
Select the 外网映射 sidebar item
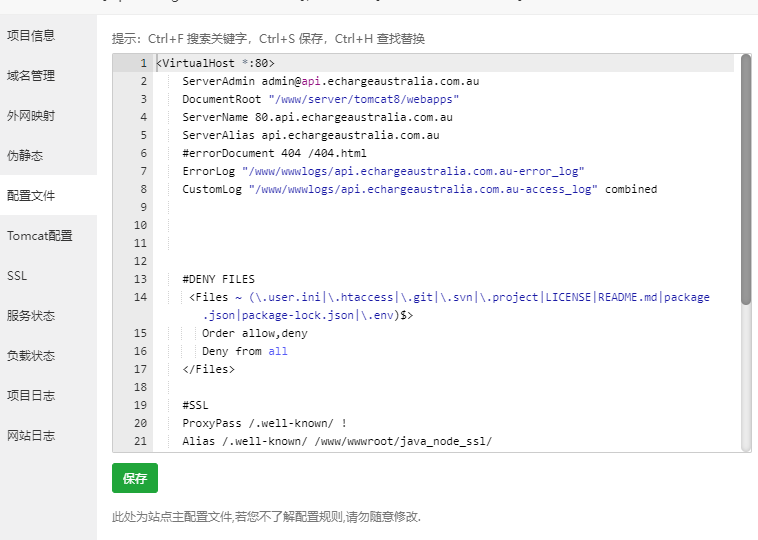[x=31, y=116]
